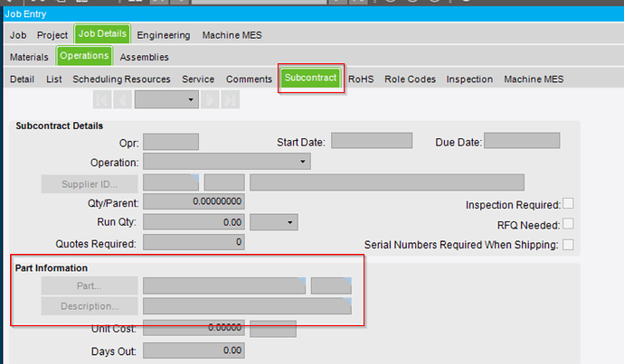Screen dimensions: 624x364
Task: Click the Unit Cost unit field
Action: click(273, 329)
